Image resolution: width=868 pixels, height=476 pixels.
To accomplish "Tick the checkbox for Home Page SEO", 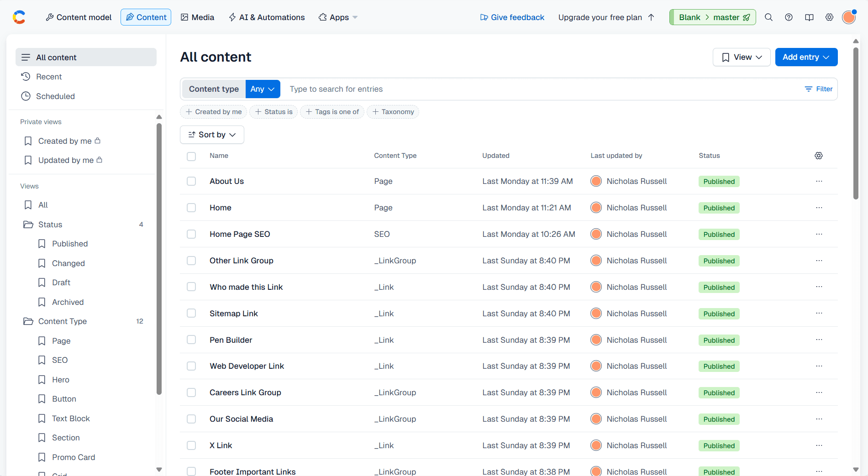I will point(191,234).
